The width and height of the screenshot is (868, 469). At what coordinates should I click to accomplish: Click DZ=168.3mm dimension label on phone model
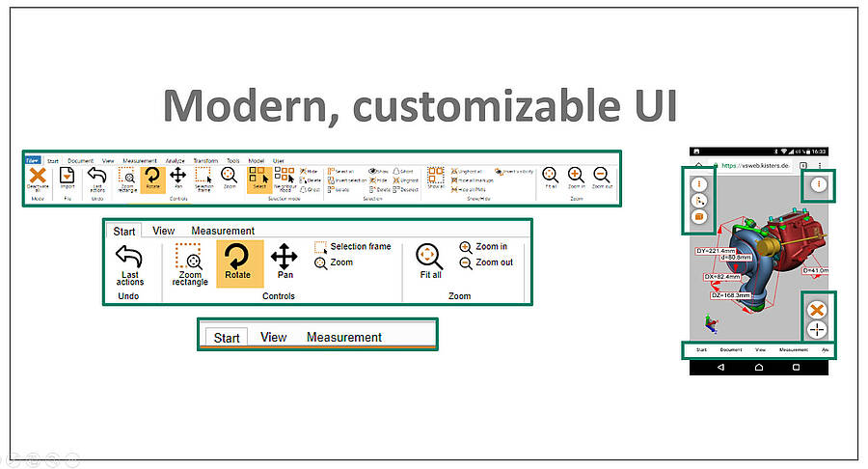click(x=731, y=295)
